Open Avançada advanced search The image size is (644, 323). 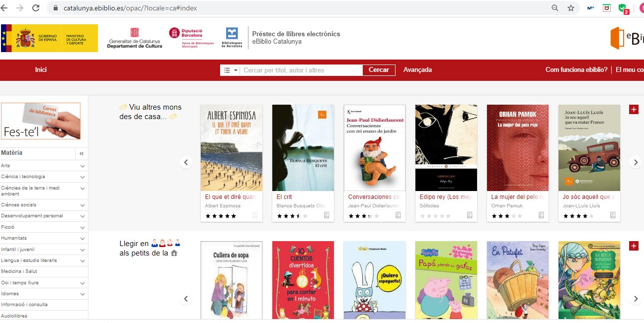pos(417,70)
